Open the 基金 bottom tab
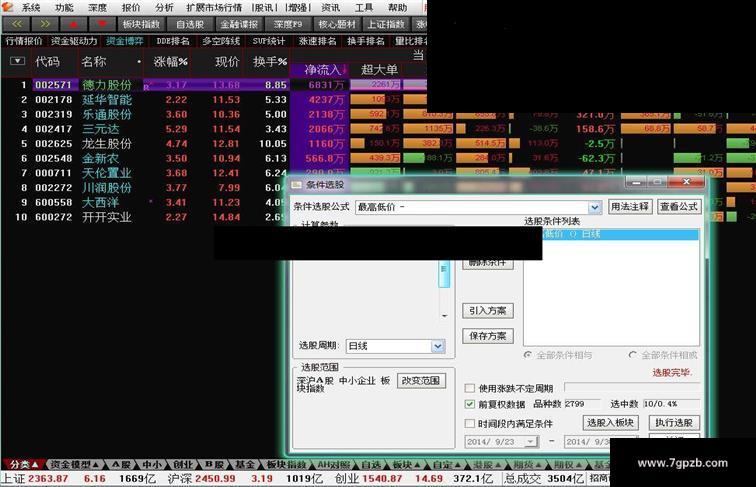 (x=244, y=464)
